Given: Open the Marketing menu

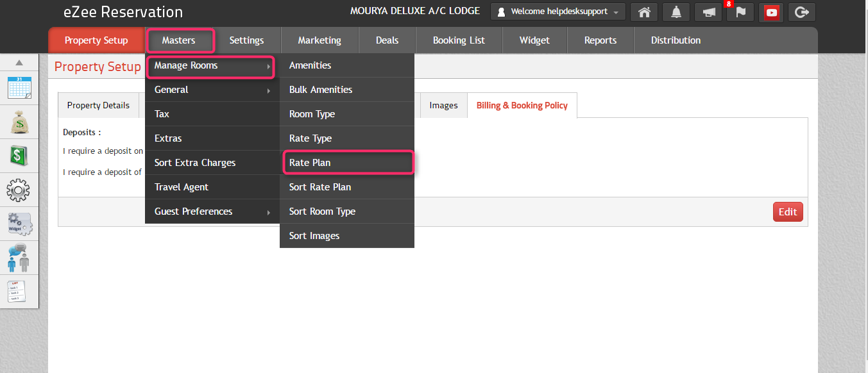Looking at the screenshot, I should (x=319, y=40).
